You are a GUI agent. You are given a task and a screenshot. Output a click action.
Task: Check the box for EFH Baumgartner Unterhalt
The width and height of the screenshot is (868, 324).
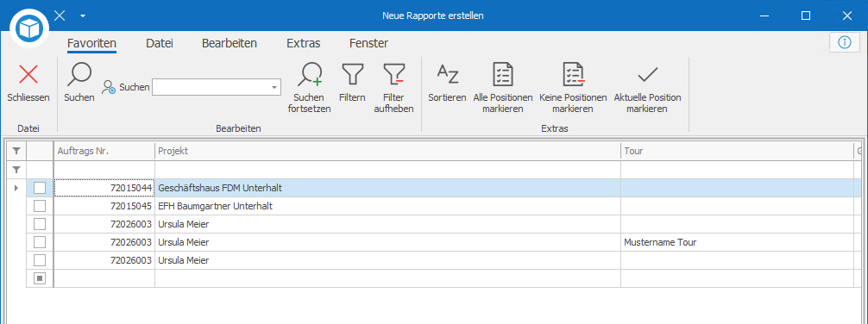(40, 206)
